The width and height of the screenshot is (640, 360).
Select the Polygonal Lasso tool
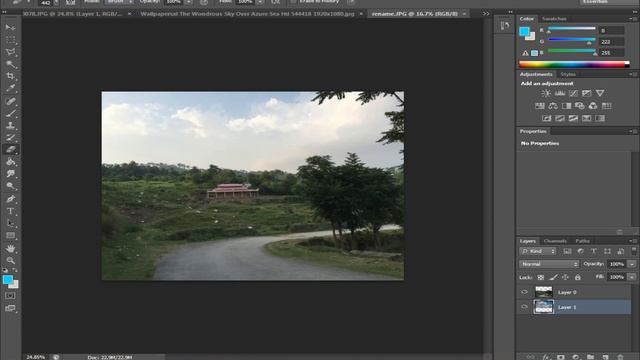point(11,52)
